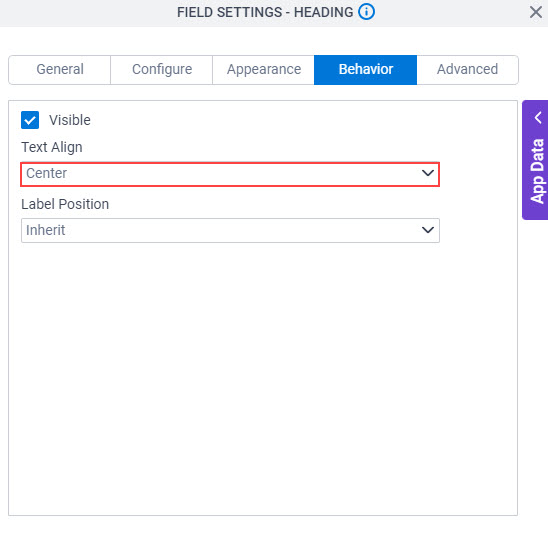Expand the App Data side panel
The height and width of the screenshot is (541, 548).
click(535, 160)
